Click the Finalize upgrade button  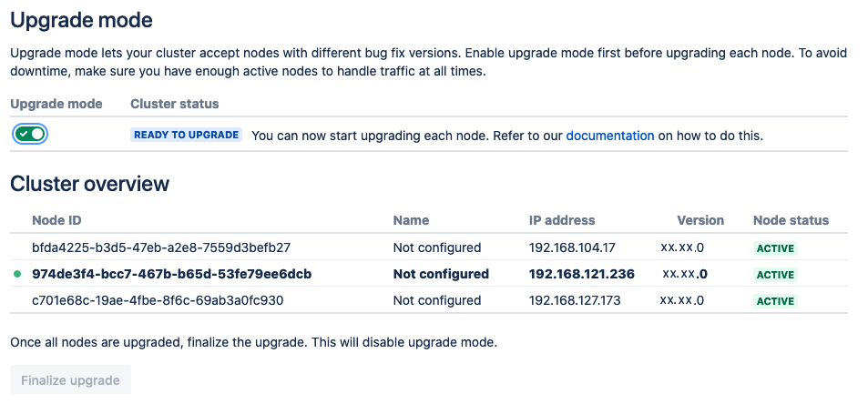pyautogui.click(x=70, y=379)
